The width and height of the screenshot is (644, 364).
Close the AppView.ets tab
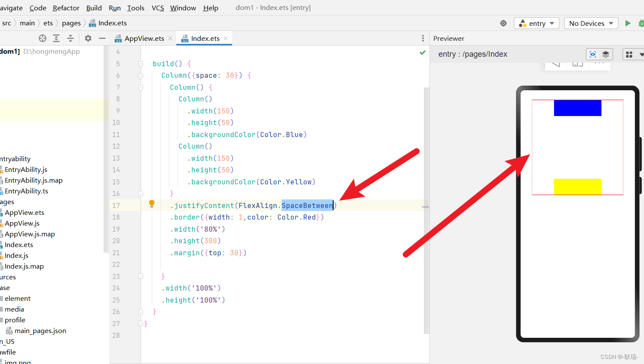[x=171, y=38]
